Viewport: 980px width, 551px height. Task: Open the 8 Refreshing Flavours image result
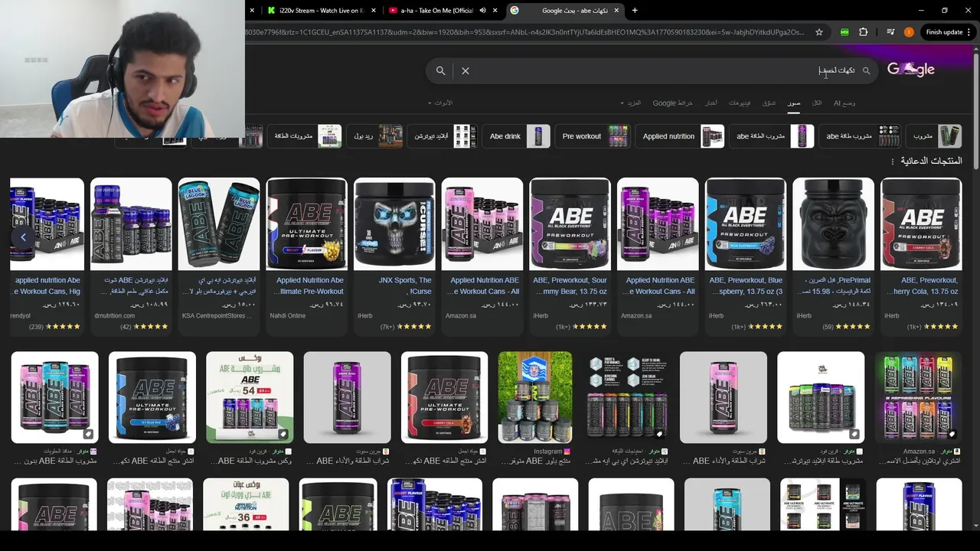click(x=918, y=397)
